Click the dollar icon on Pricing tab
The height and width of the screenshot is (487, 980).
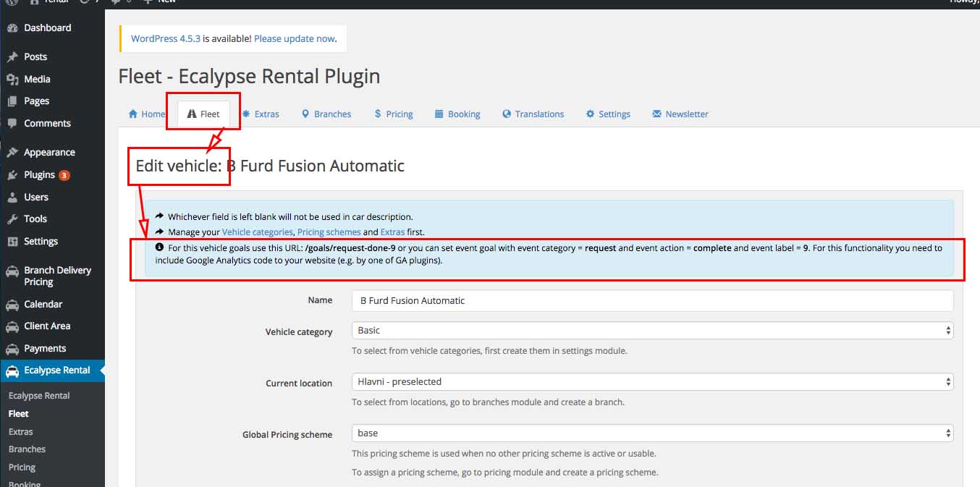click(378, 114)
